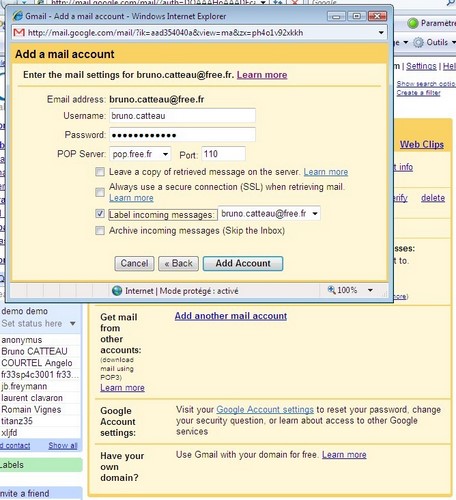The height and width of the screenshot is (500, 456).
Task: Select the contact fr33sp4c3001 in the chat list
Action: click(40, 375)
